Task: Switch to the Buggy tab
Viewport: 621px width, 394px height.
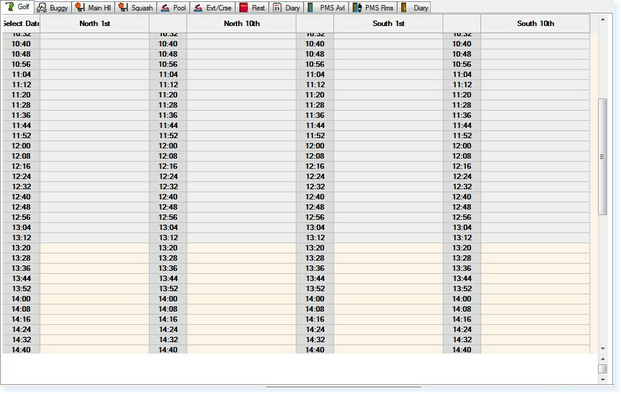Action: pos(53,8)
